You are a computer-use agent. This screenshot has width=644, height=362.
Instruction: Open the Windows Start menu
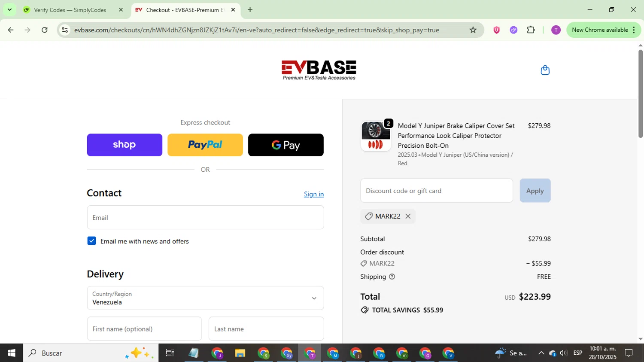11,353
